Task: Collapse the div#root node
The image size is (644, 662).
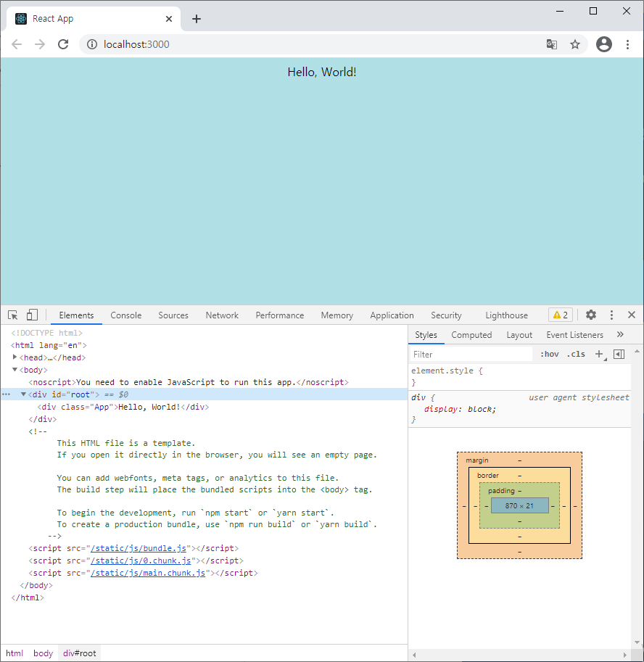Action: click(x=24, y=394)
